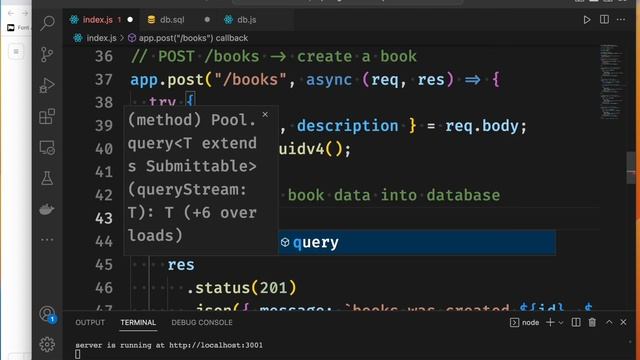This screenshot has height=360, width=640.
Task: Click ".status(201)" on line 46
Action: [x=241, y=288]
